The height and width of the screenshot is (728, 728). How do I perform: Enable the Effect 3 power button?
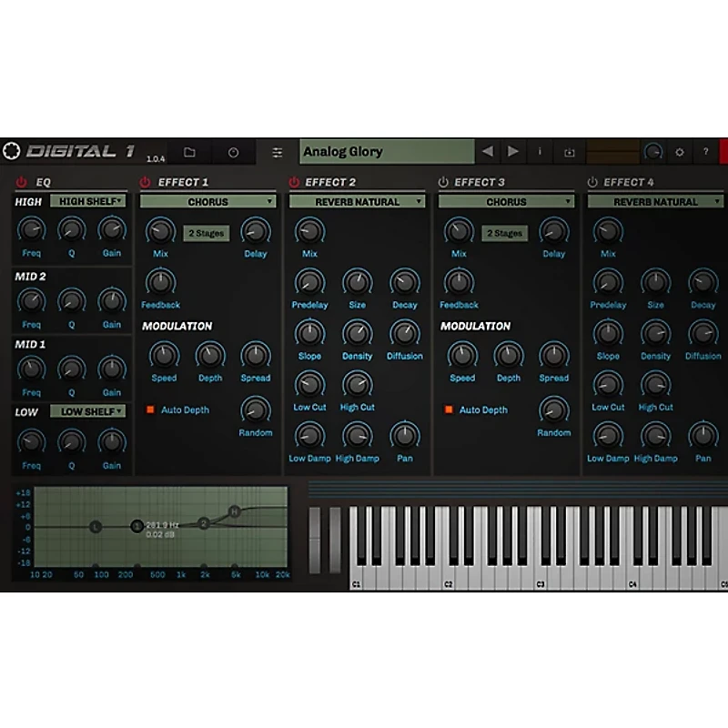[443, 182]
